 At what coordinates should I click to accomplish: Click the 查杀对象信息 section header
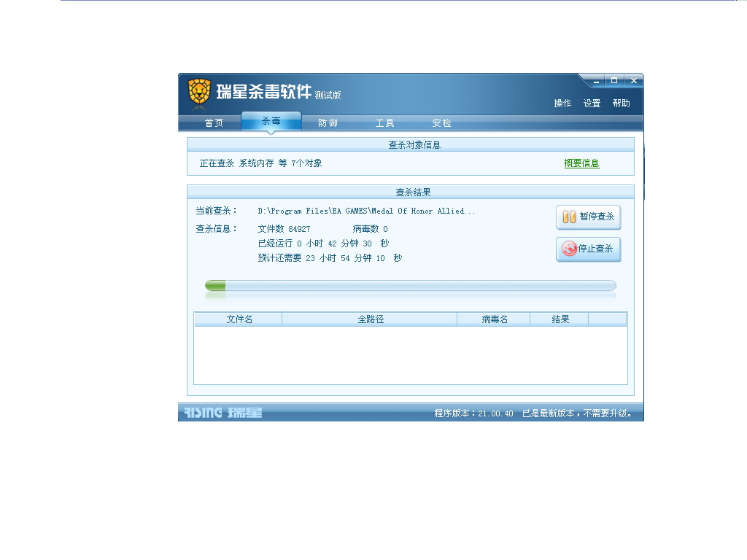(414, 145)
